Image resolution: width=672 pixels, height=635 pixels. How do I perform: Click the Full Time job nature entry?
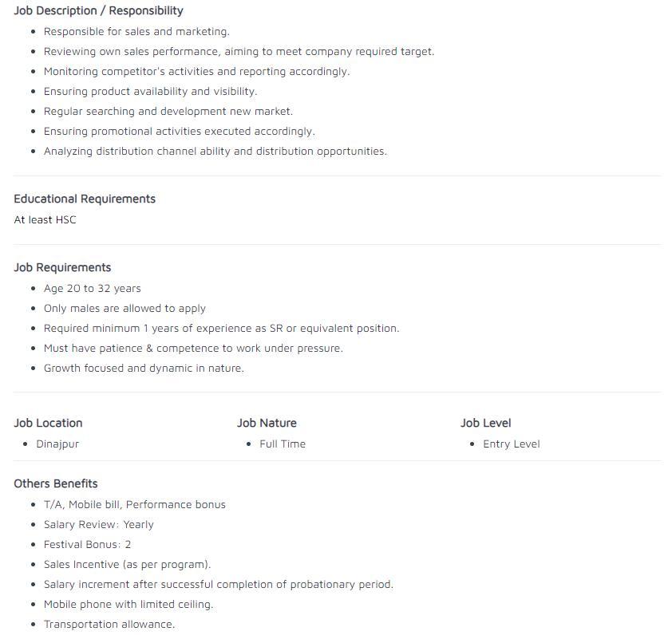pyautogui.click(x=283, y=444)
